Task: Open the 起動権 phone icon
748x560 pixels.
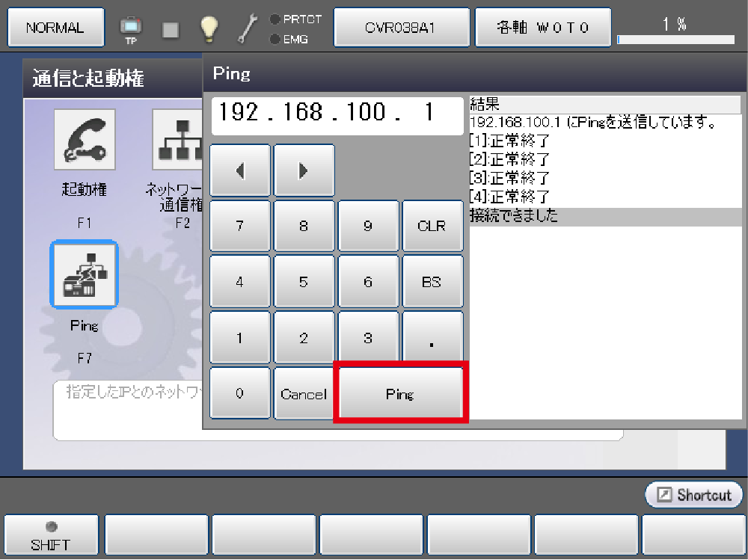Action: click(85, 140)
